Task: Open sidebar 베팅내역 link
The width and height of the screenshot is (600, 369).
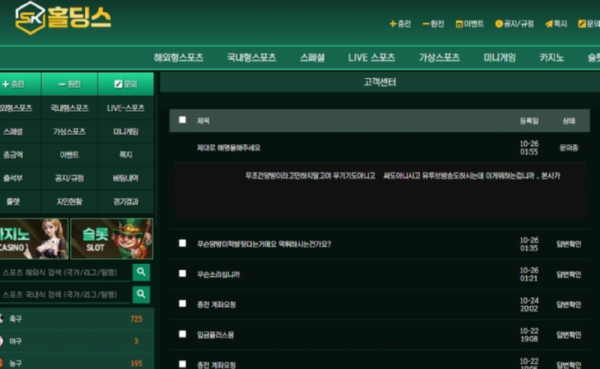Action: point(126,178)
